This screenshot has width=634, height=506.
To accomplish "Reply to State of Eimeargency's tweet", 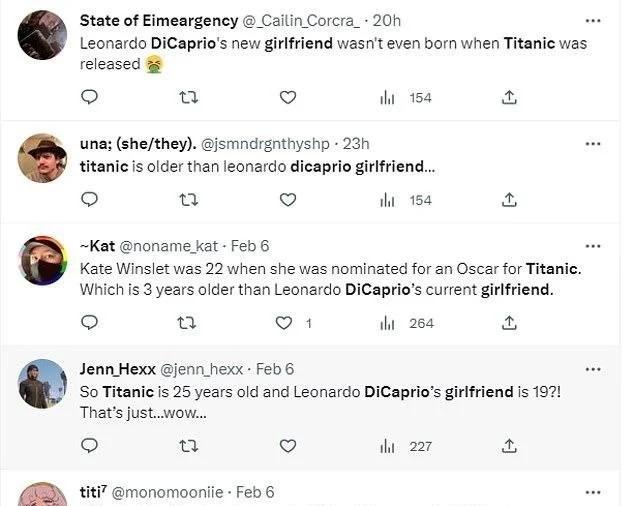I will pos(89,97).
